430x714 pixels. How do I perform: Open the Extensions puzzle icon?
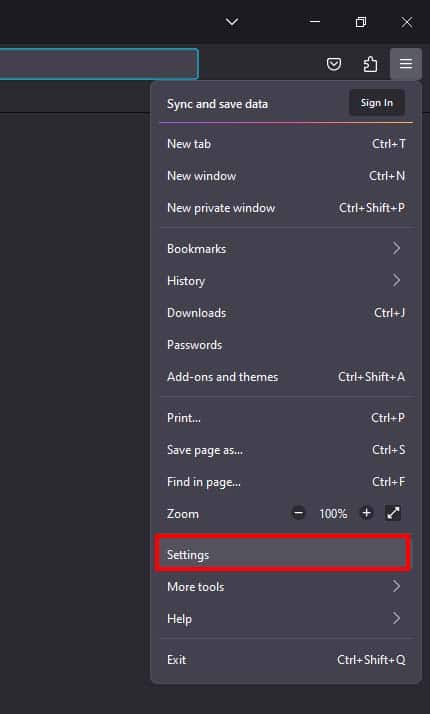pyautogui.click(x=370, y=64)
